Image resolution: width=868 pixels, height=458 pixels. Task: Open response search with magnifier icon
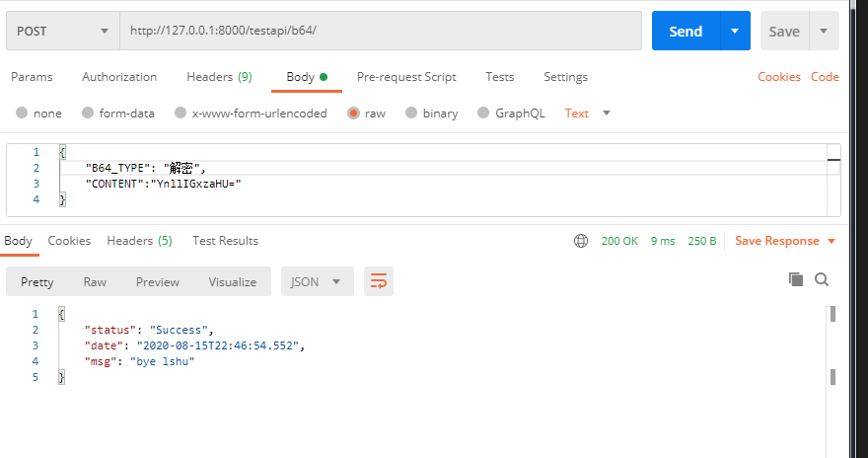pos(822,279)
